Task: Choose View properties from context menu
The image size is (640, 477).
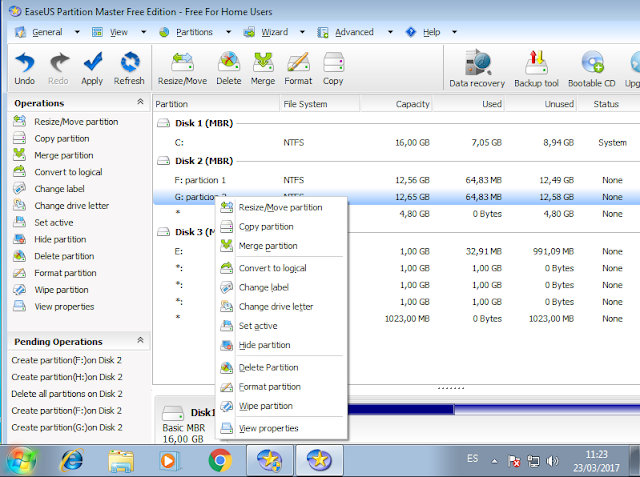Action: (281, 428)
